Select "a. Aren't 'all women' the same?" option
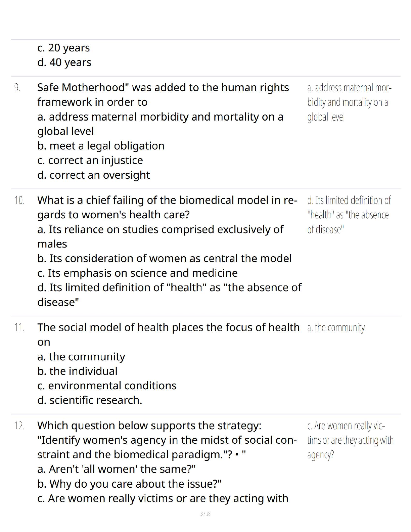This screenshot has height=532, width=411. click(117, 469)
